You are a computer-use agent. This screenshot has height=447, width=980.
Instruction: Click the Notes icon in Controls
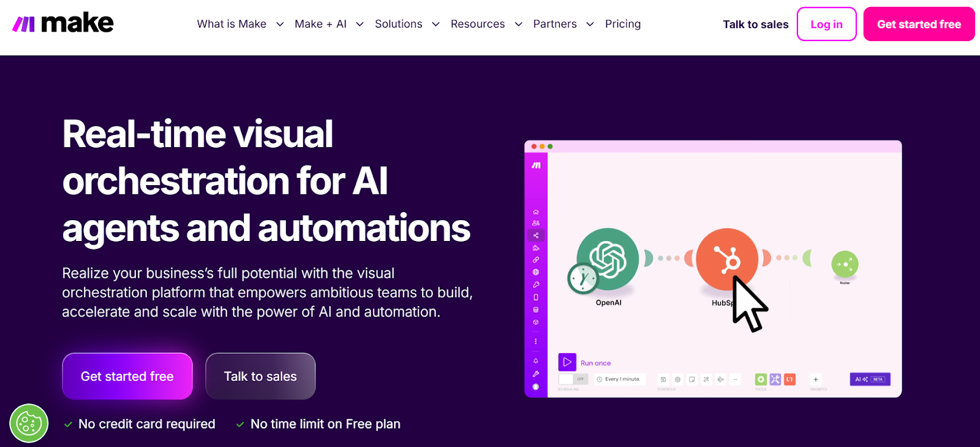pyautogui.click(x=692, y=380)
